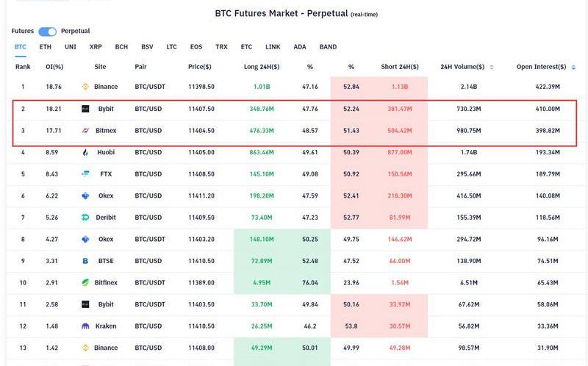The image size is (588, 366).
Task: Click the FTX exchange logo icon
Action: (86, 174)
